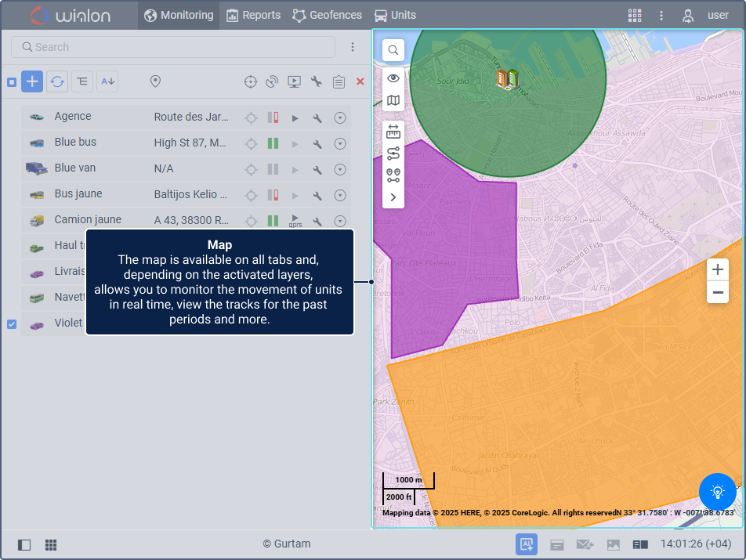
Task: Send GPRS command to Camion jaune
Action: pos(295,221)
